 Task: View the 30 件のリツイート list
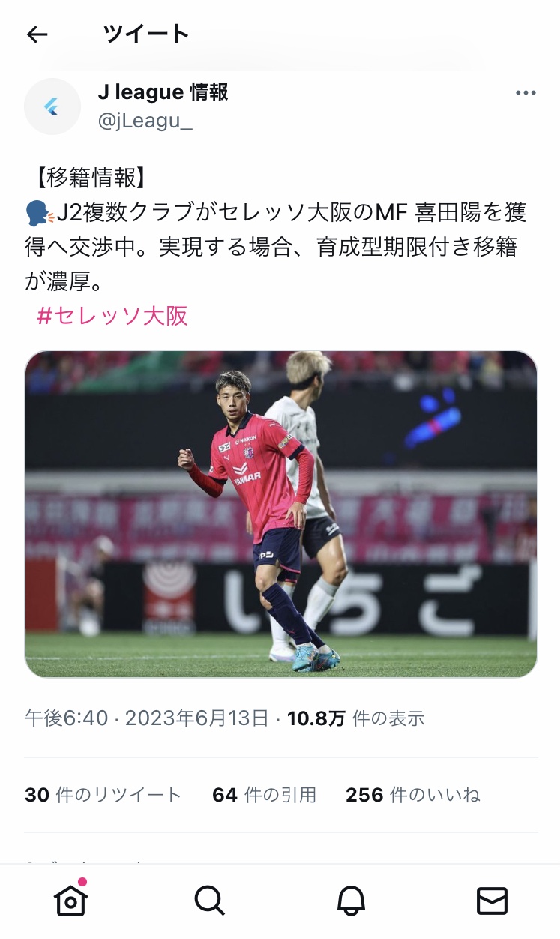coord(103,795)
